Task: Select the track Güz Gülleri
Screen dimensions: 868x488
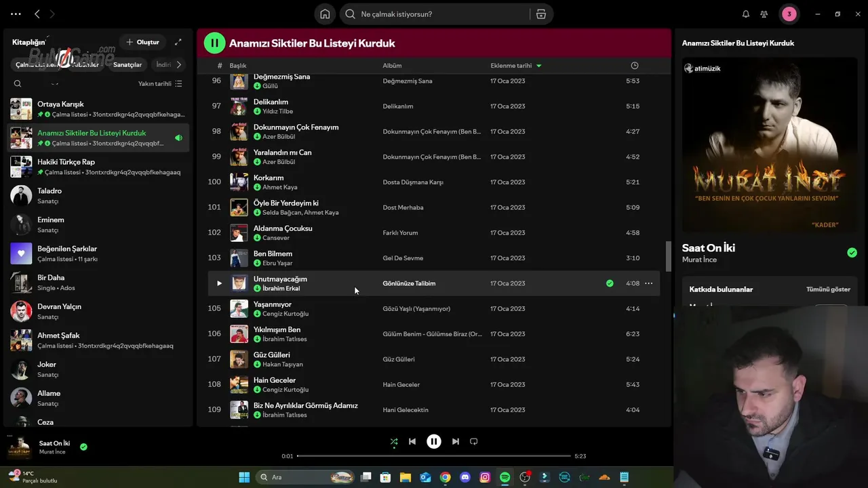Action: click(434, 359)
